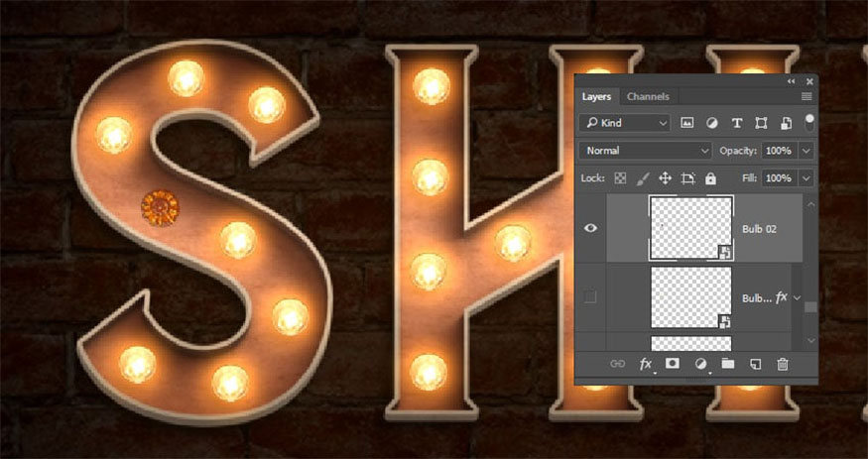Image resolution: width=868 pixels, height=459 pixels.
Task: Select the Bulb 02 layer thumbnail
Action: [690, 228]
